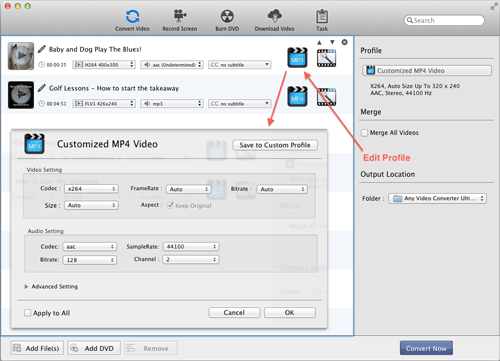Click the fullscreen arrows icon in the title bar
Viewport: 500px width, 361px height.
coord(494,6)
